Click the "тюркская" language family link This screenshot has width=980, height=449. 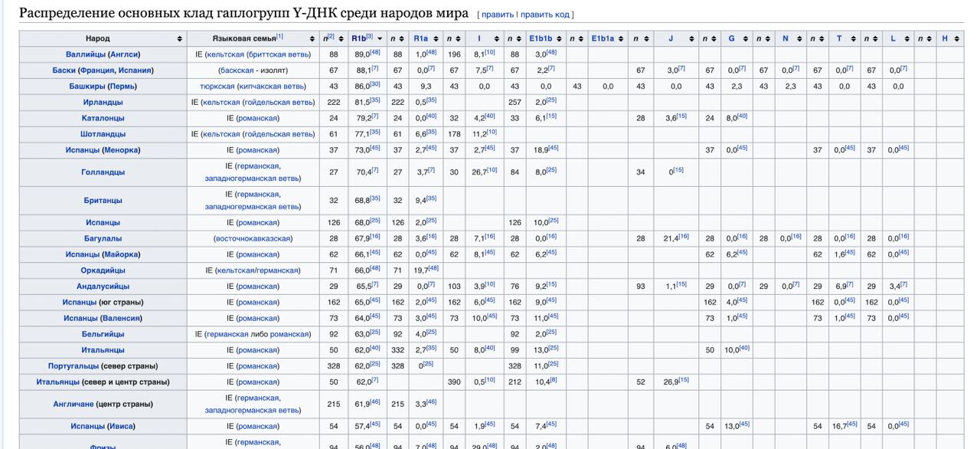click(217, 87)
